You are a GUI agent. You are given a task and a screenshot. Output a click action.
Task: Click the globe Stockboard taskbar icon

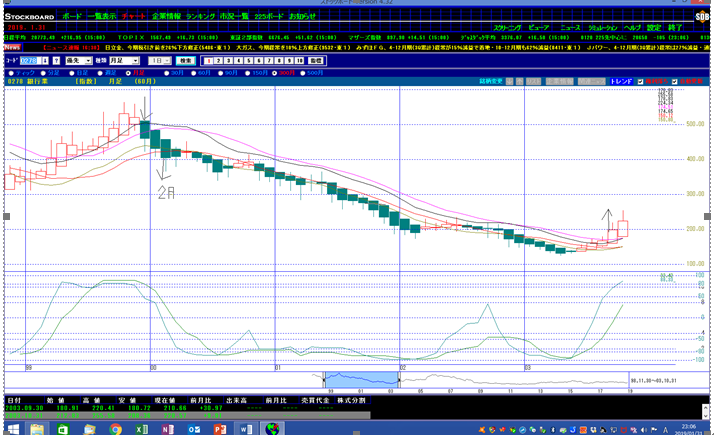click(272, 429)
